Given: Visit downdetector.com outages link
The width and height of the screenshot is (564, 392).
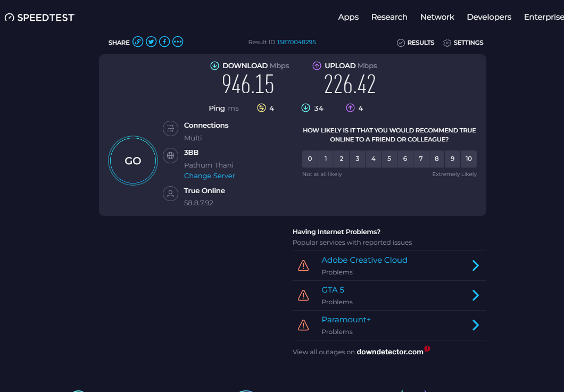Looking at the screenshot, I should (x=390, y=352).
